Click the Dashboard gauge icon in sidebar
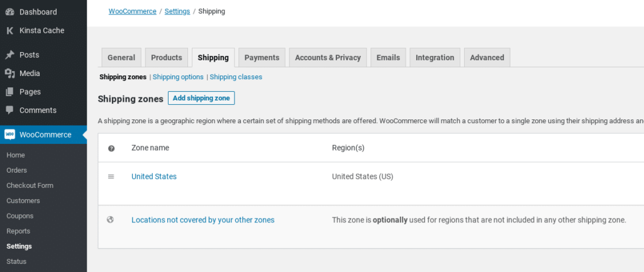This screenshot has height=272, width=644. pos(10,12)
